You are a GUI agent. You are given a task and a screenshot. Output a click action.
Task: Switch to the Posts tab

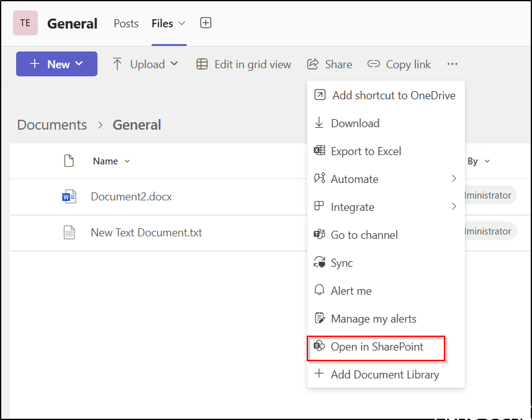click(x=126, y=24)
